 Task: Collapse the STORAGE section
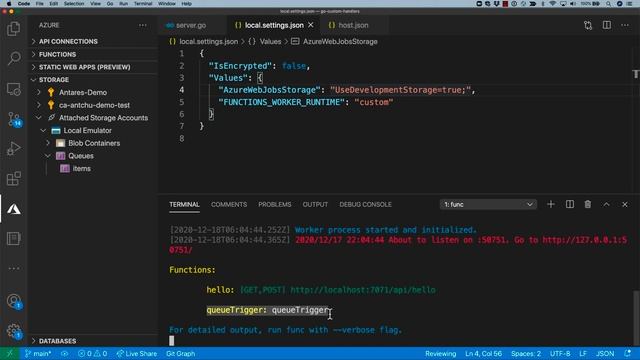pos(93,80)
